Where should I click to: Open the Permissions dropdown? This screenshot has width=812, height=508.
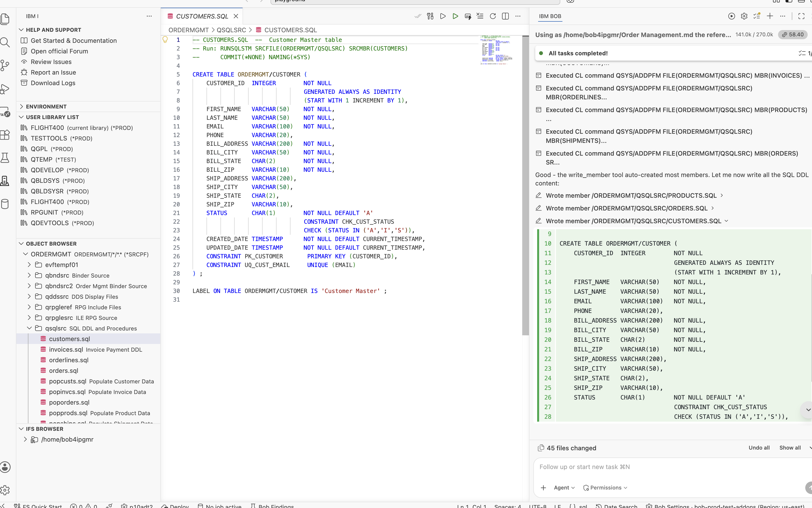(605, 488)
